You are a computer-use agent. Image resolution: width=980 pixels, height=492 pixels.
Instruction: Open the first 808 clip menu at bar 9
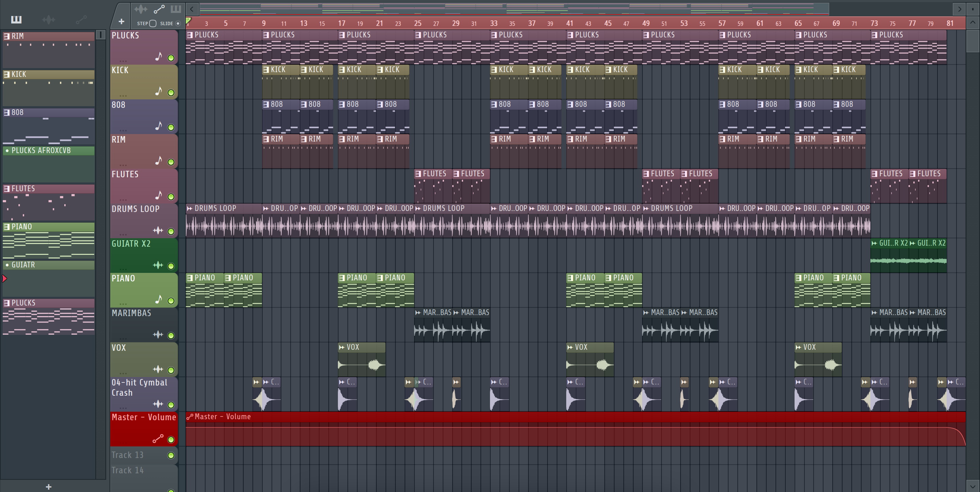(x=265, y=104)
